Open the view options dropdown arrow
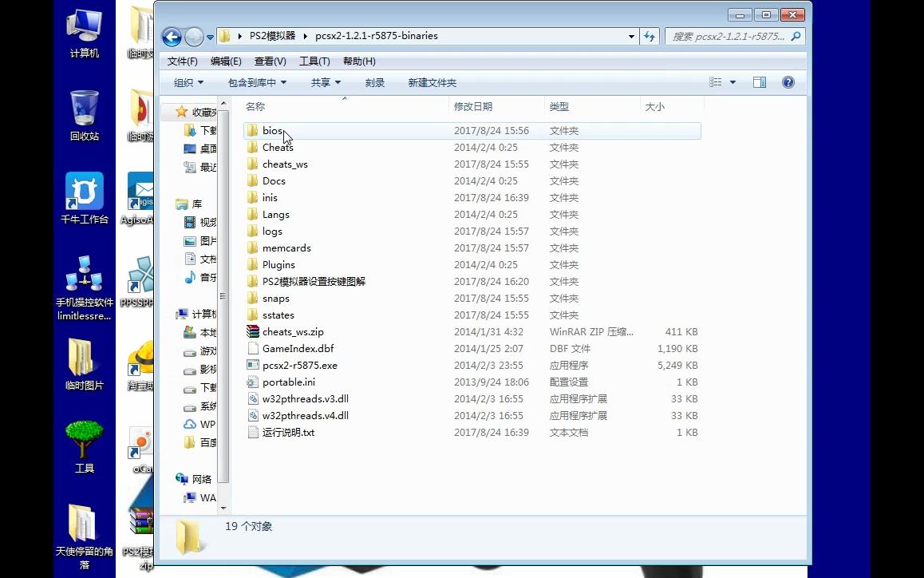The height and width of the screenshot is (578, 924). tap(732, 82)
